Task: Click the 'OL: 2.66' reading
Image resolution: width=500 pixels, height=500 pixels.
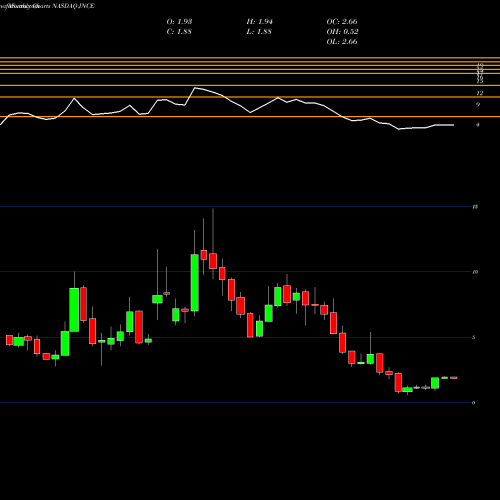Action: click(x=342, y=42)
